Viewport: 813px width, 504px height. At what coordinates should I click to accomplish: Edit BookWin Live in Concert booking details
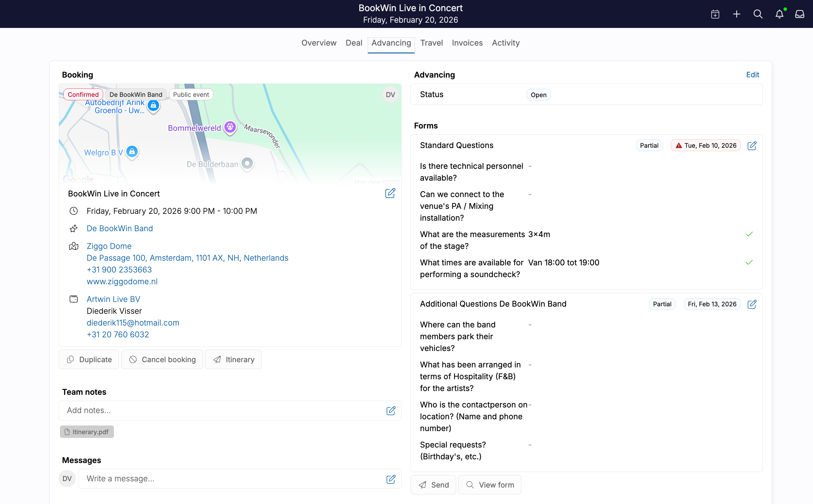coord(390,194)
